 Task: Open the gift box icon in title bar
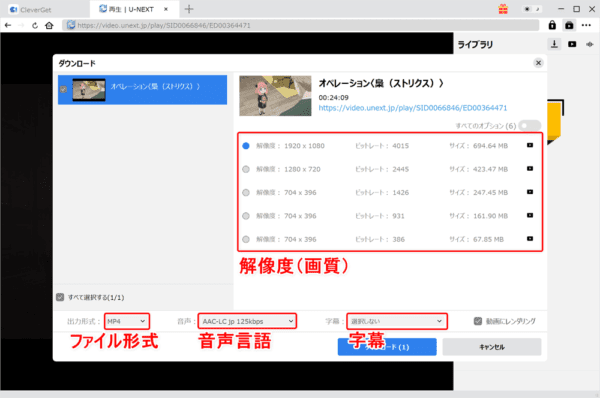click(503, 9)
